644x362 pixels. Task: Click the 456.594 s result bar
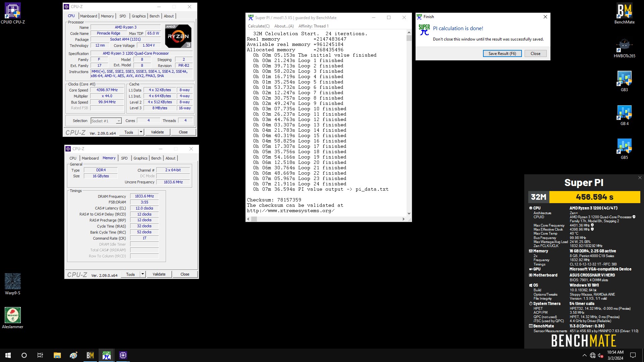point(595,197)
